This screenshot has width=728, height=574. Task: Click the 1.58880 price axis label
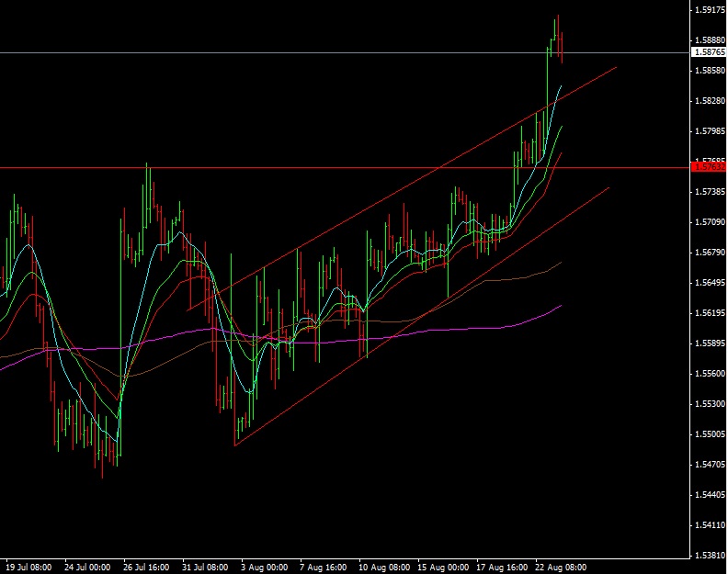(x=710, y=39)
